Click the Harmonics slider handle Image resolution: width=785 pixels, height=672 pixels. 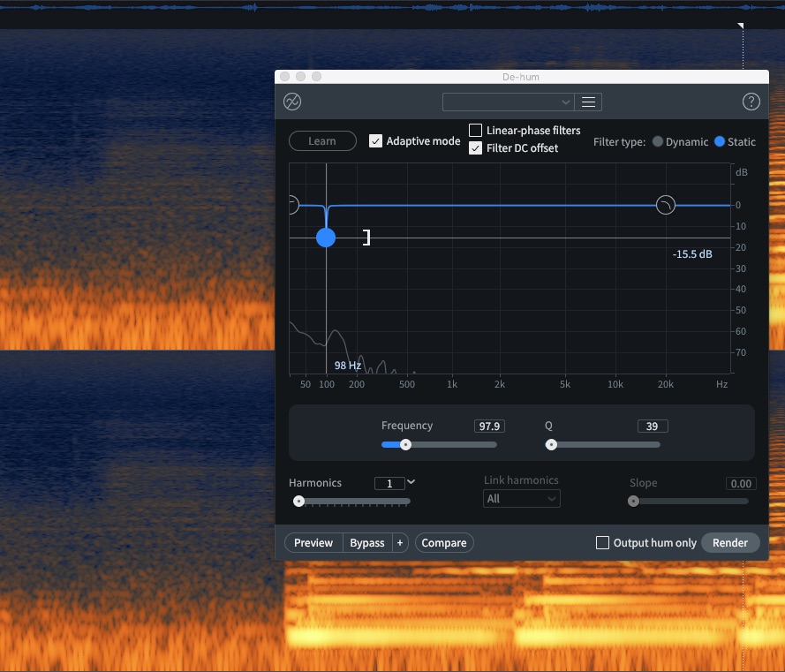[x=298, y=502]
